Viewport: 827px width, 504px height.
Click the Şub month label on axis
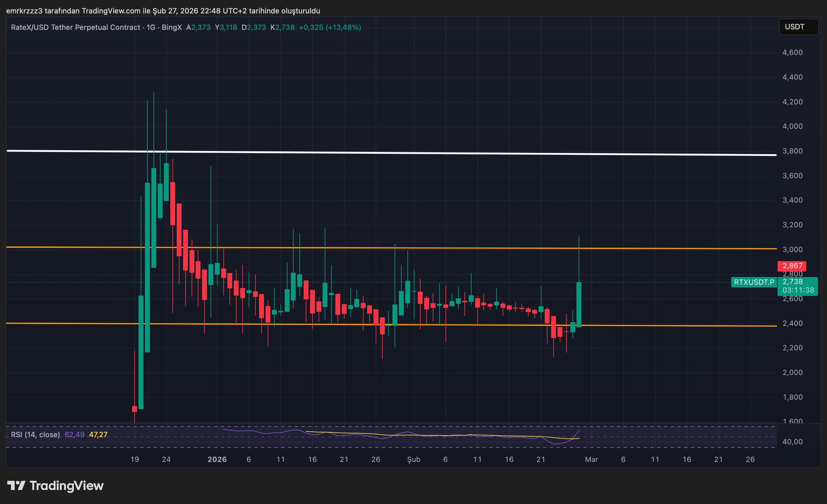(x=414, y=459)
